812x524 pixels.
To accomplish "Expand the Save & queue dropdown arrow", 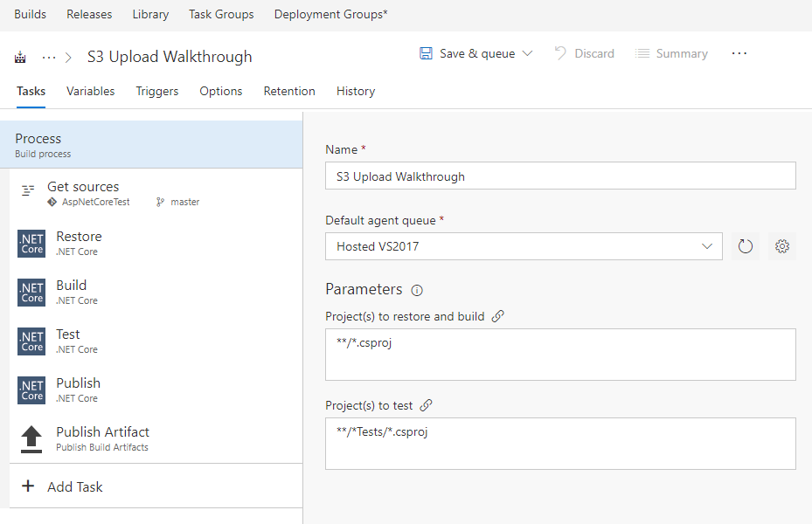I will 527,53.
